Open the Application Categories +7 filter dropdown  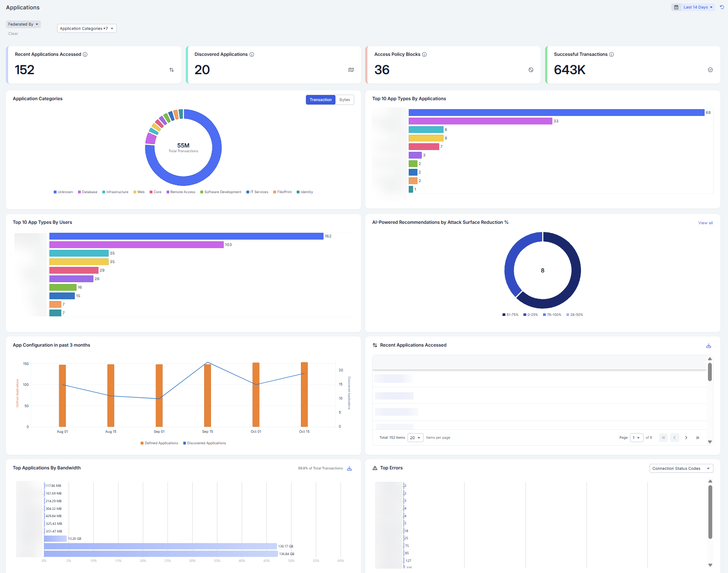click(x=87, y=29)
